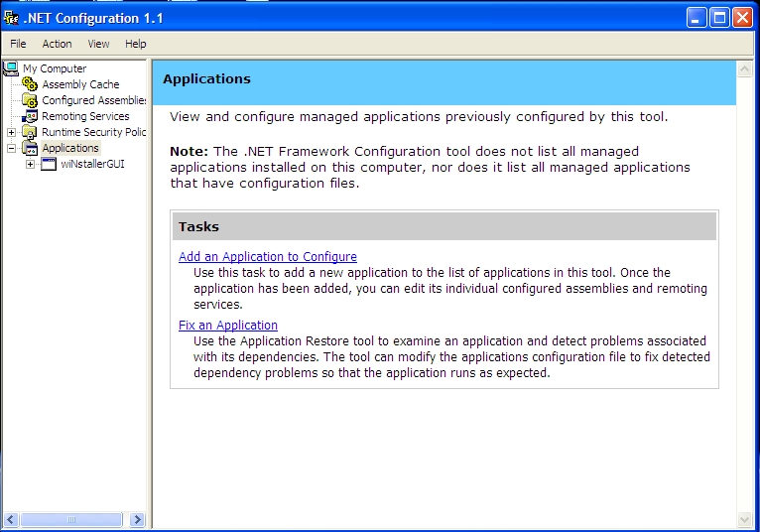Open the View menu
Image resolution: width=760 pixels, height=532 pixels.
coord(98,44)
